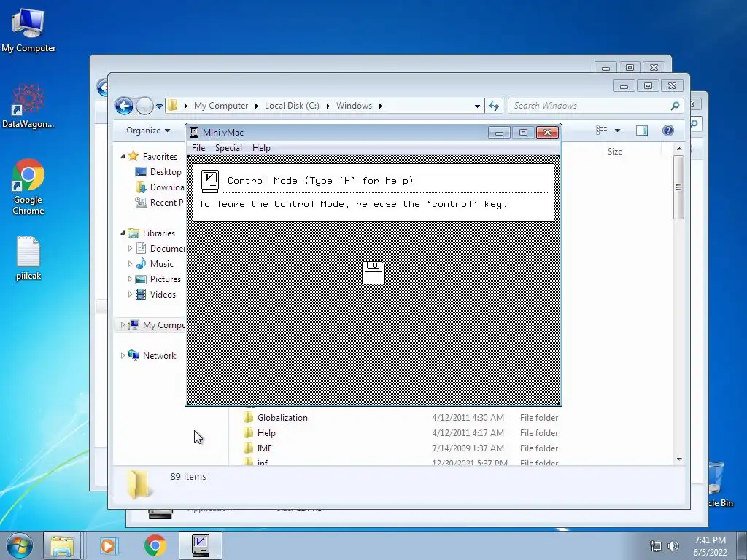747x560 pixels.
Task: Click the taskbar clock showing 7:41 PM
Action: coord(710,546)
